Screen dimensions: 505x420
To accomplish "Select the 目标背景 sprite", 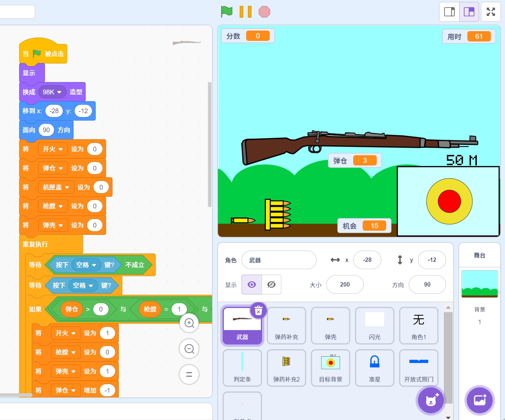I will [x=330, y=368].
